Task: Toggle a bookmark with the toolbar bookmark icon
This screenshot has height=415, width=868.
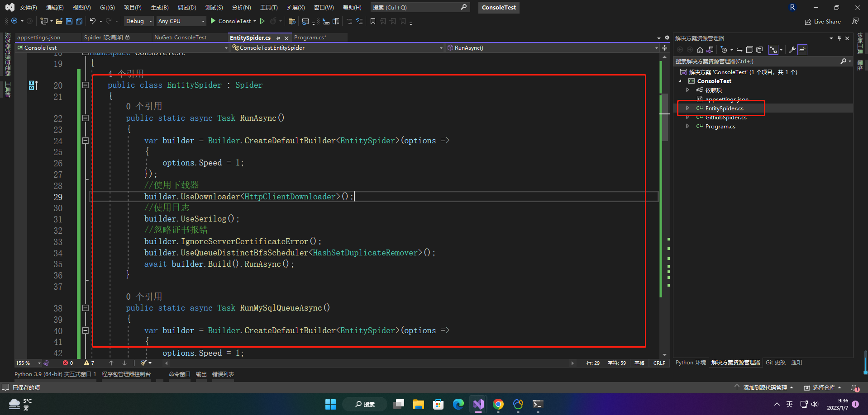Action: click(x=373, y=21)
